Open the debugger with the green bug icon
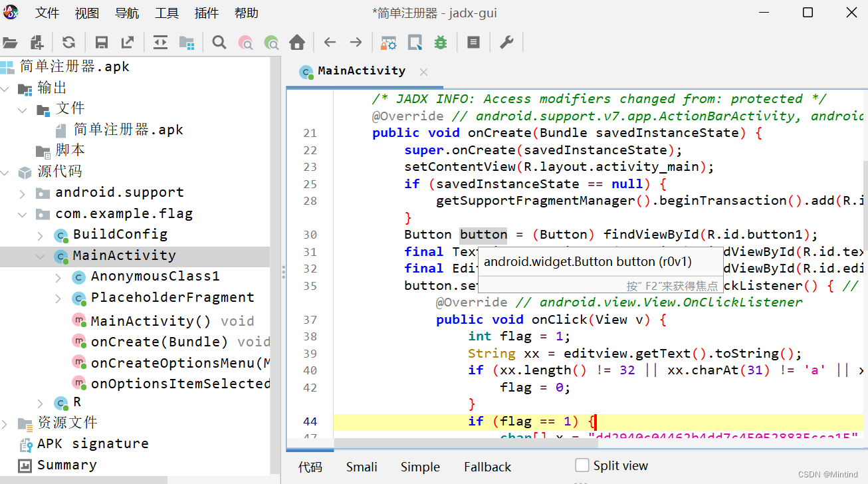This screenshot has height=484, width=868. tap(441, 43)
